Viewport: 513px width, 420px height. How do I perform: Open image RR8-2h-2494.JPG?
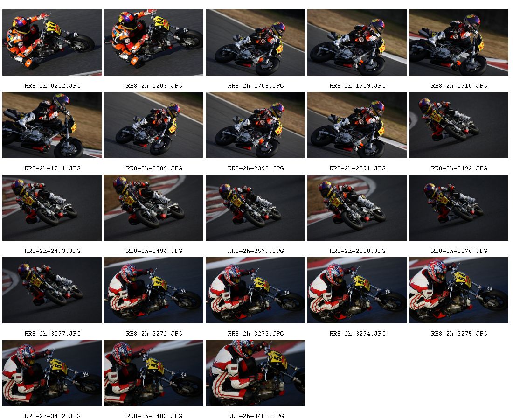point(153,208)
